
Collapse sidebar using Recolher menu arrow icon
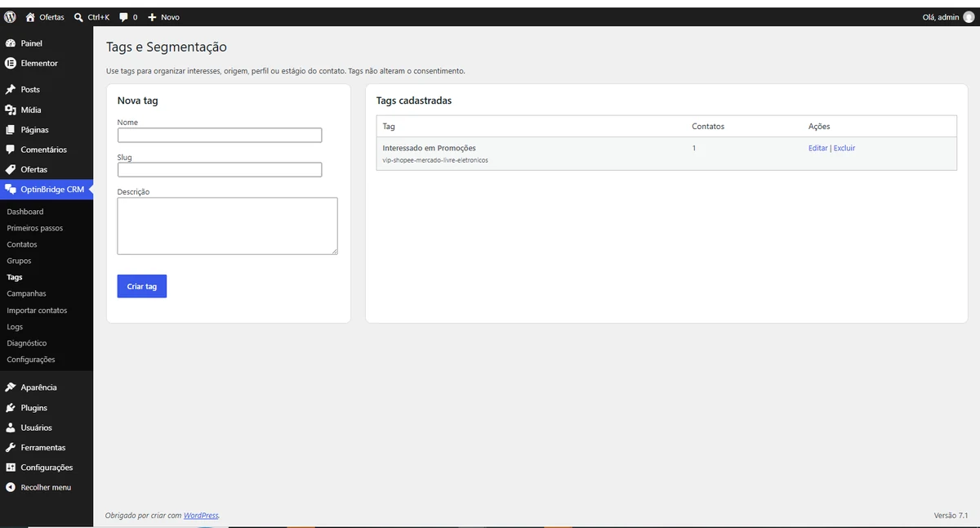tap(11, 487)
